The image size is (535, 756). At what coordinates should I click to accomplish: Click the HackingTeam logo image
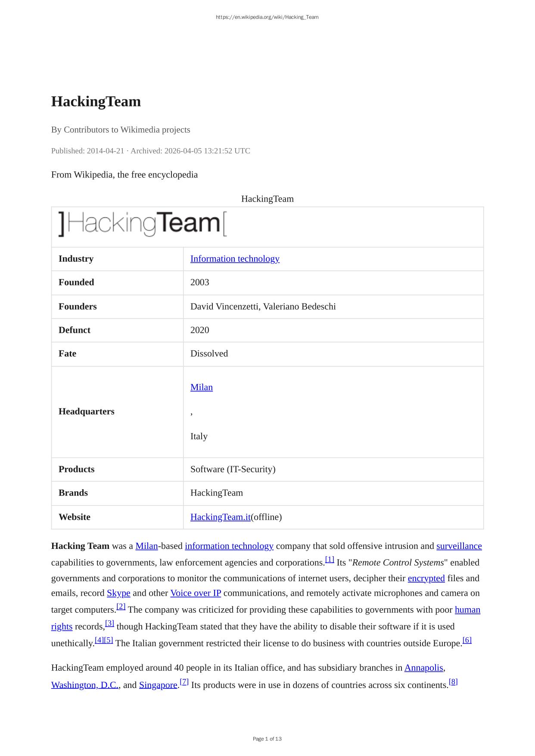click(143, 224)
